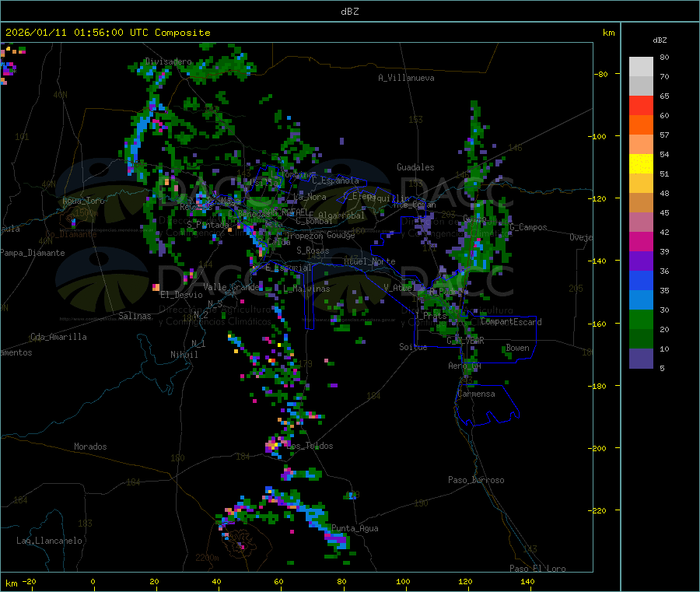700x592 pixels.
Task: Click the 'Paso_Barroso' map label
Action: [x=476, y=480]
